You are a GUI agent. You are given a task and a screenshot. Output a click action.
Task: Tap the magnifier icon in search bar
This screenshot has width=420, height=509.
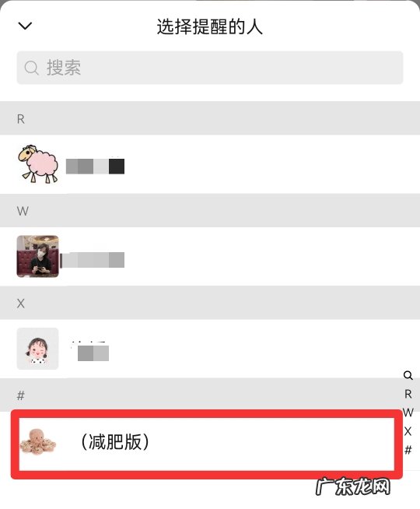click(x=31, y=68)
